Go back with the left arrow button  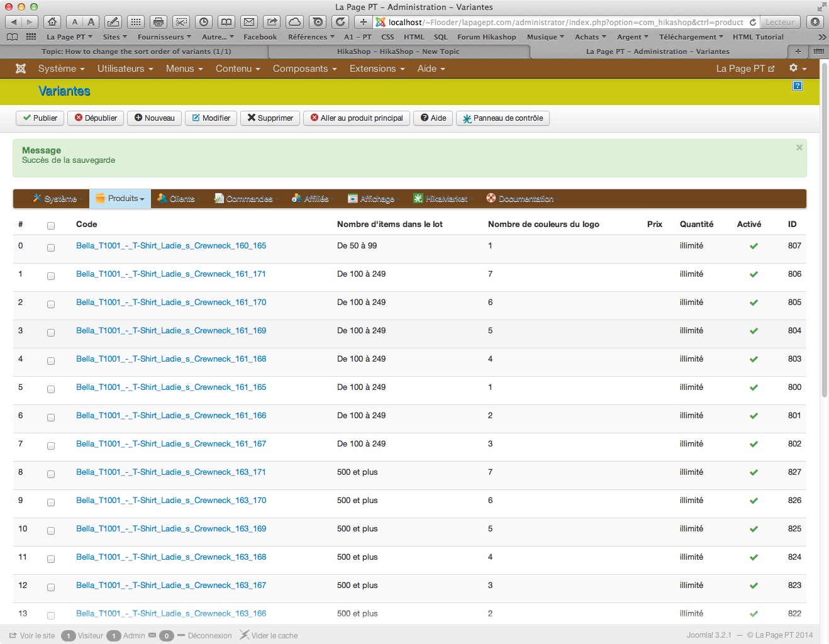tap(13, 22)
